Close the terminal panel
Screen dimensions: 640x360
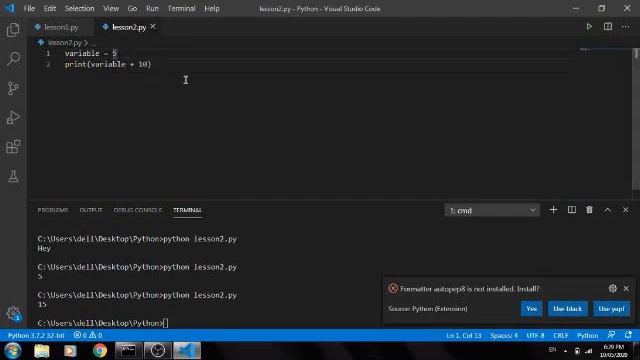625,210
